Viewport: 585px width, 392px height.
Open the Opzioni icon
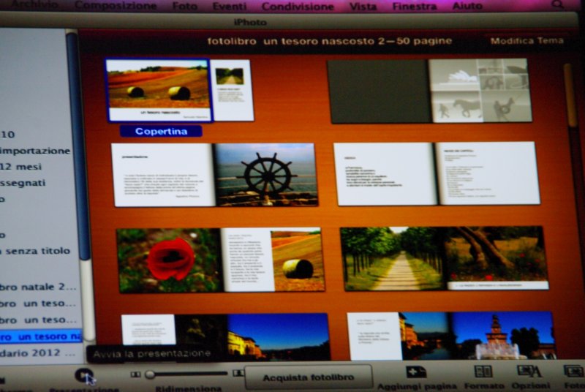pyautogui.click(x=529, y=372)
